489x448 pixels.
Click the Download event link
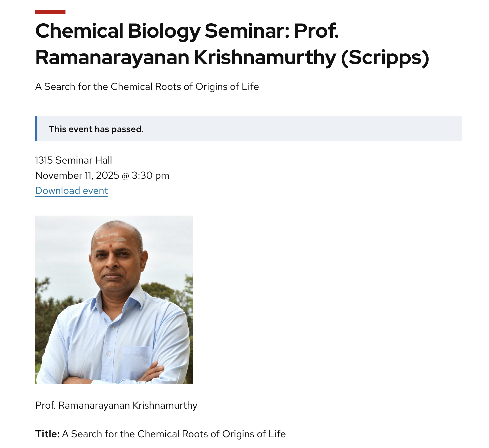(x=71, y=191)
